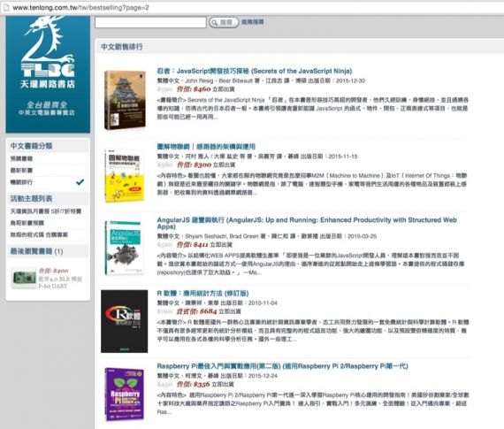504x429 pixels.
Task: Click the R software book description text
Action: (313, 331)
